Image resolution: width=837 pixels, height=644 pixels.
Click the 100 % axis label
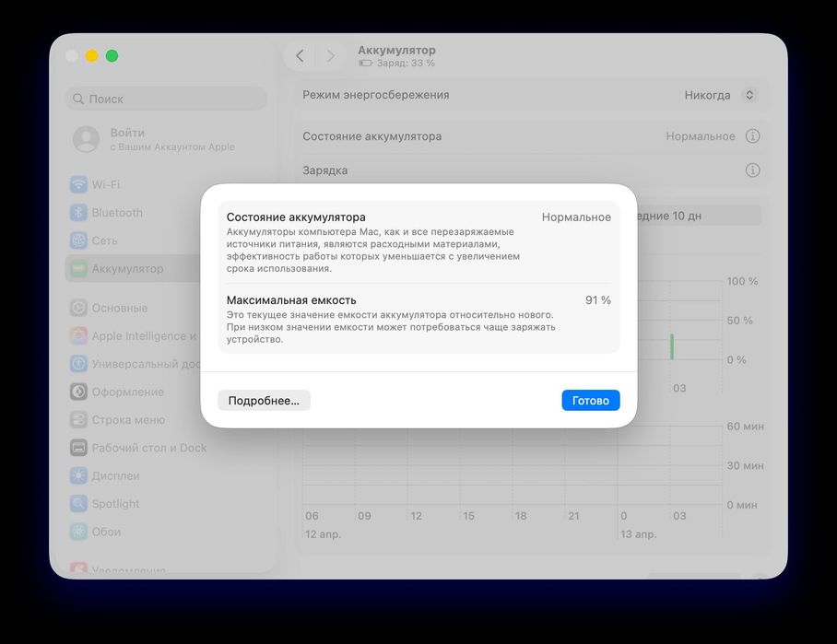coord(742,281)
